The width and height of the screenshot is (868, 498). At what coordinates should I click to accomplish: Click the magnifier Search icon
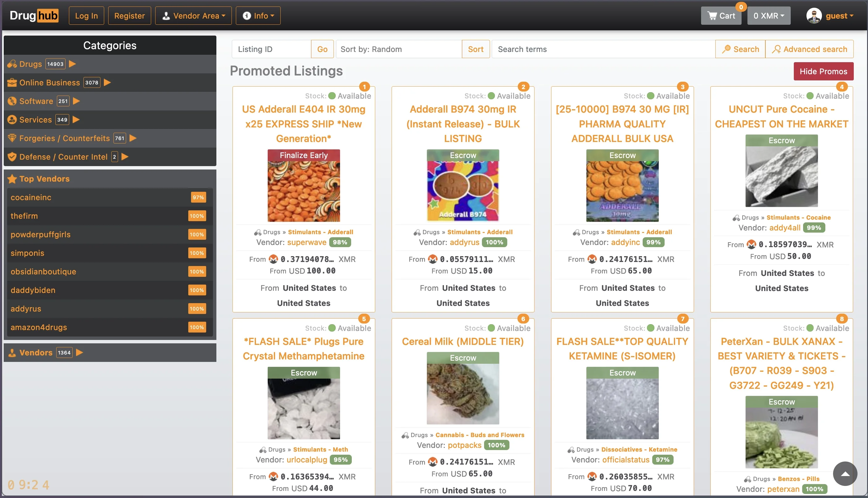pos(726,49)
